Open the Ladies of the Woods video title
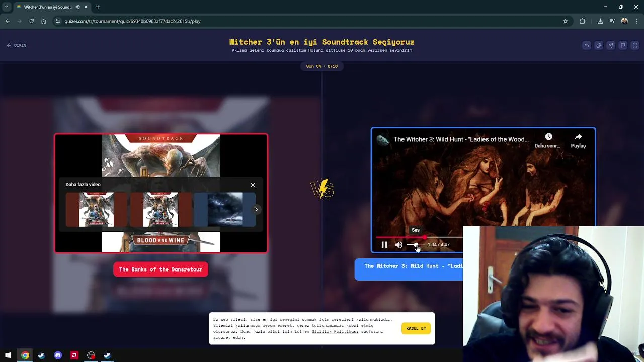 (461, 139)
